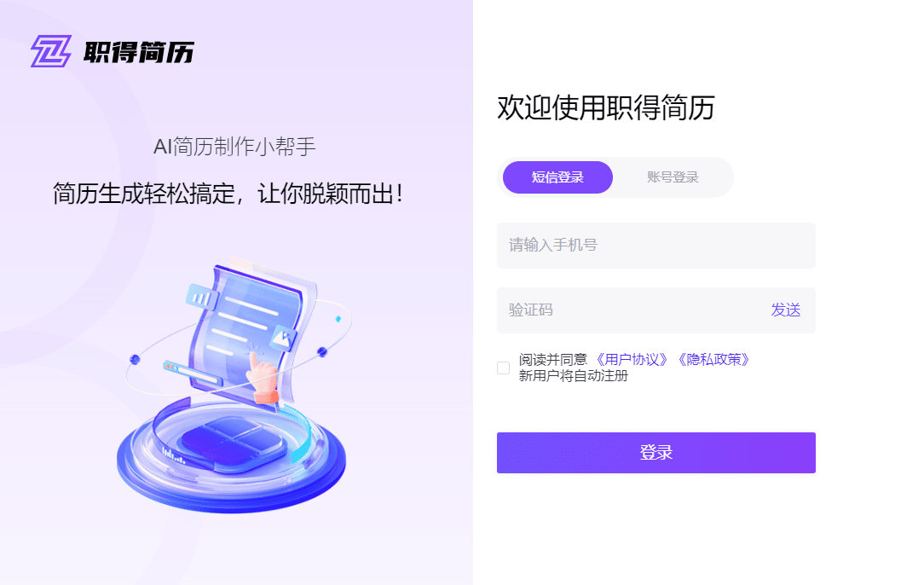Click the 阅读并同意 label text
924x585 pixels.
[552, 360]
